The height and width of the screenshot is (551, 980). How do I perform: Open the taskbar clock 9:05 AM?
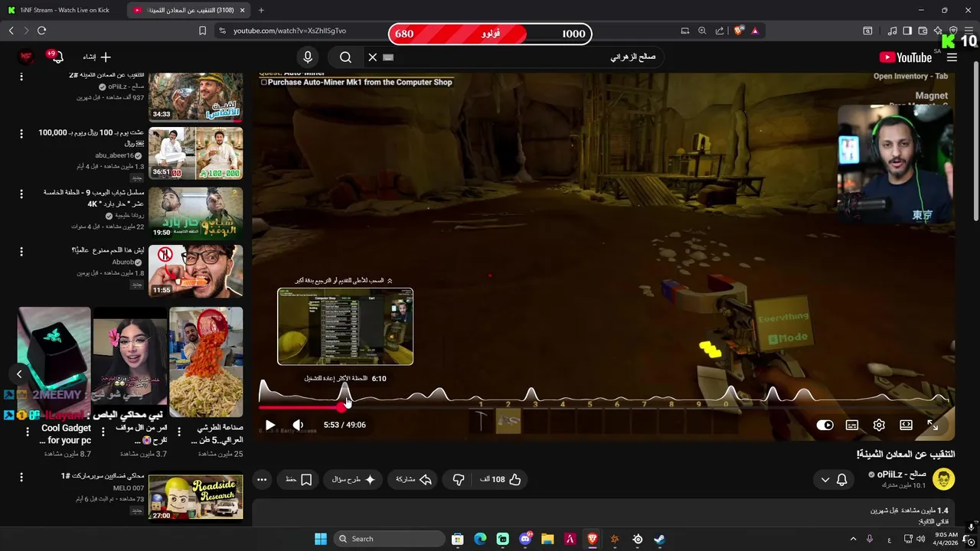coord(946,540)
